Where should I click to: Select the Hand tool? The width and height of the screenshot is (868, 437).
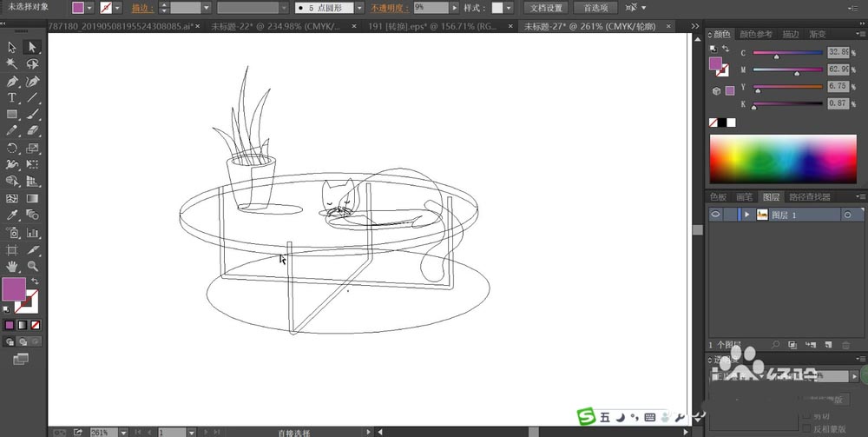tap(11, 267)
